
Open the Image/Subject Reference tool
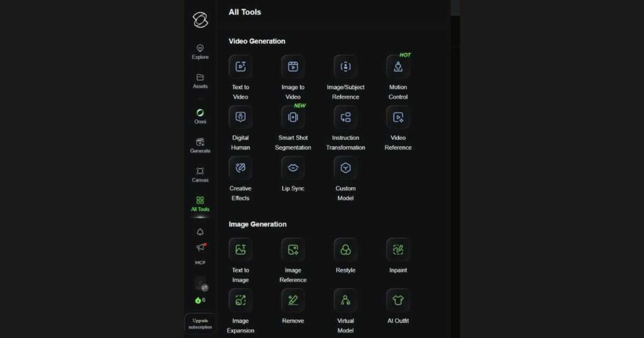tap(345, 77)
